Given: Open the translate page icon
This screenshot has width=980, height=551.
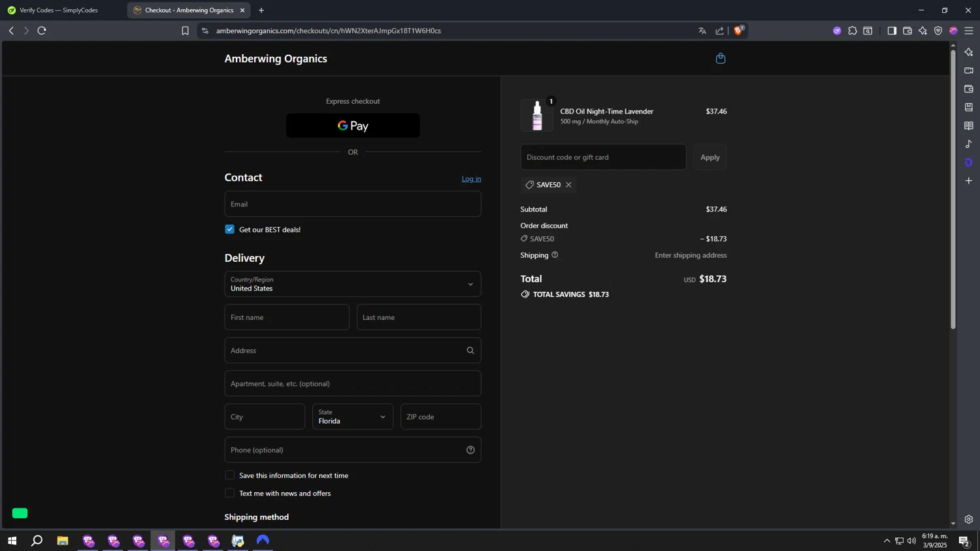Looking at the screenshot, I should pyautogui.click(x=702, y=31).
